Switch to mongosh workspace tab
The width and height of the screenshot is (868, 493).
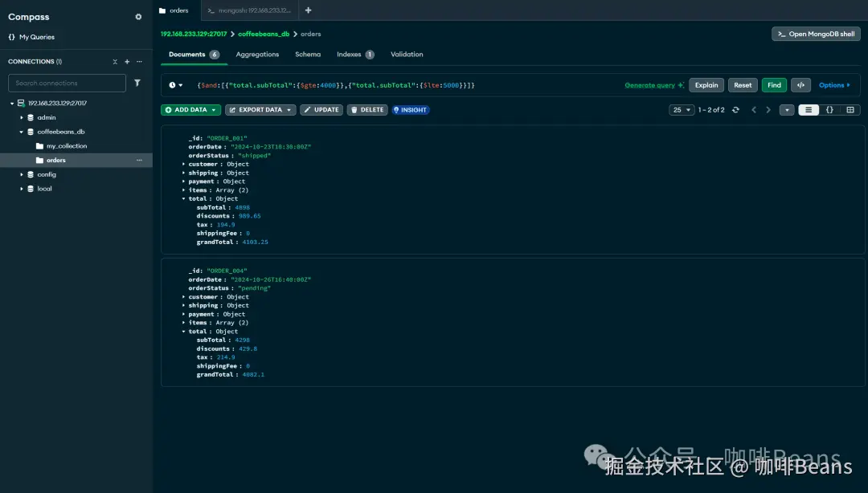(x=250, y=10)
